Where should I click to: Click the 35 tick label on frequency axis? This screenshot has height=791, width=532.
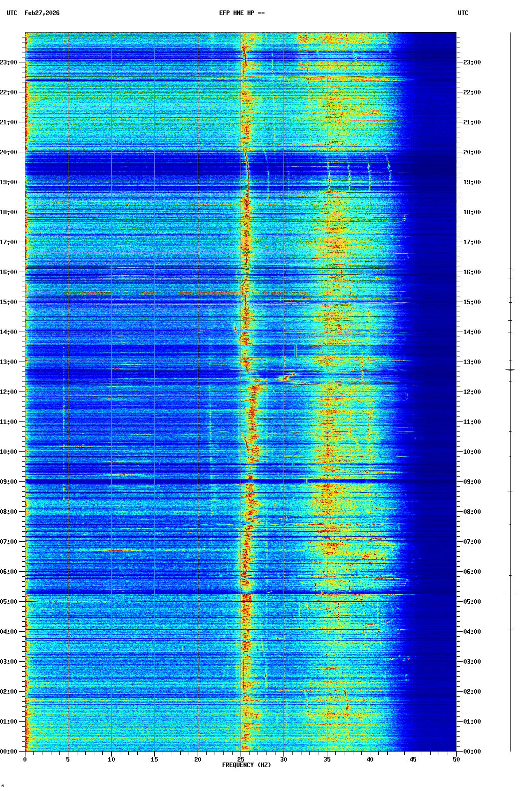pyautogui.click(x=327, y=759)
